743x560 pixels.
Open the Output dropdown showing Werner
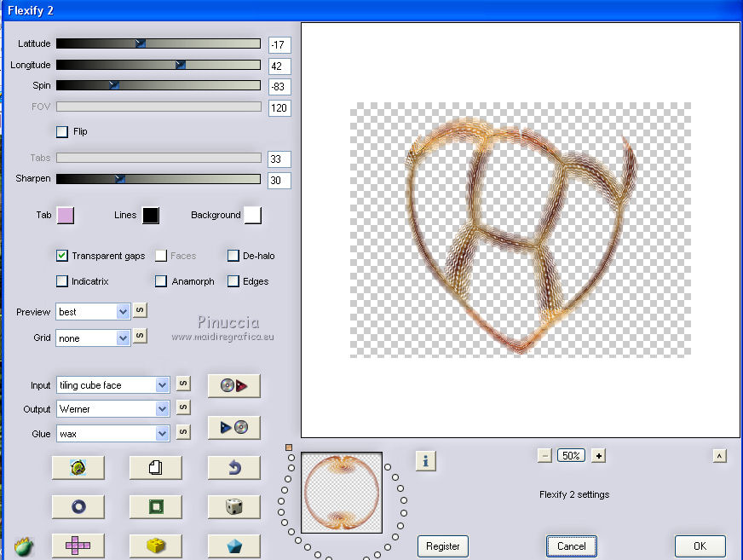pyautogui.click(x=112, y=409)
